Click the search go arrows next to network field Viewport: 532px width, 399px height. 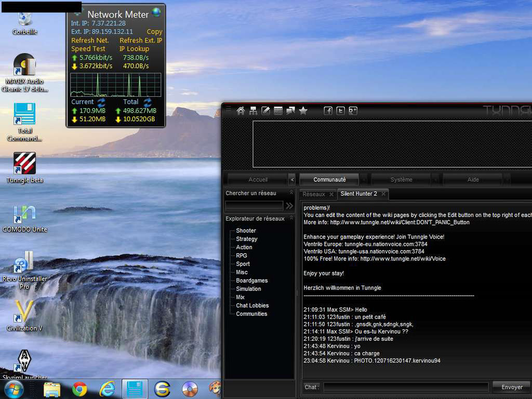click(289, 206)
